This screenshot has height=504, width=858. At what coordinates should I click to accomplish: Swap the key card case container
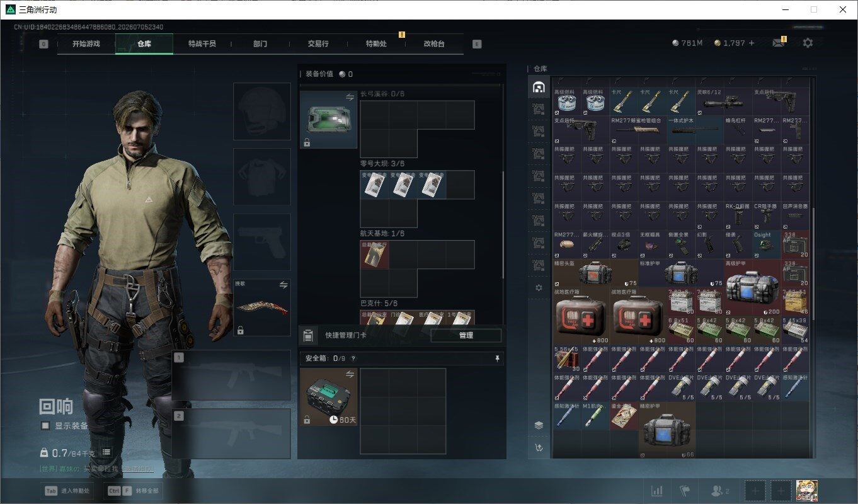tap(350, 97)
